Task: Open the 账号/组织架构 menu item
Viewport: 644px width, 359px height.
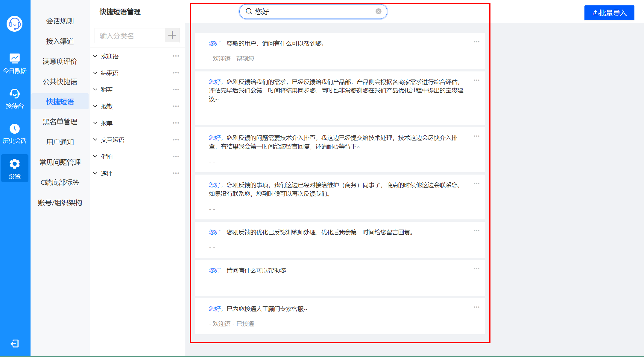Action: click(60, 203)
